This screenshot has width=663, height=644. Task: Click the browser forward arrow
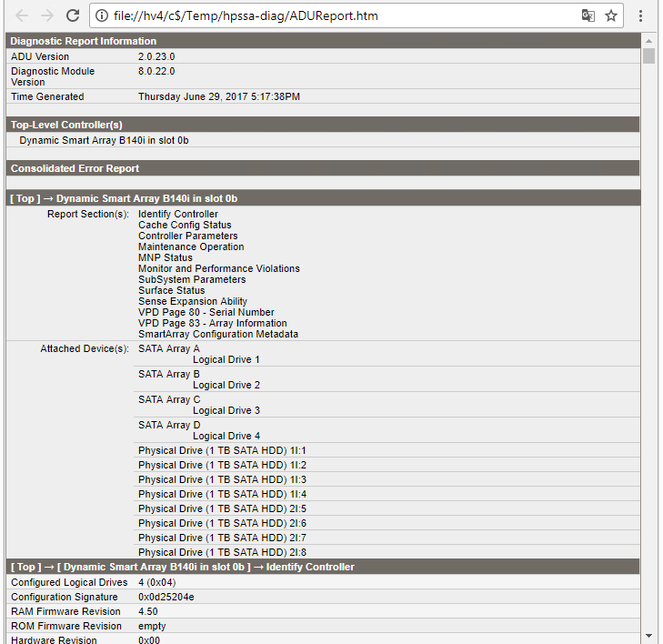coord(47,15)
